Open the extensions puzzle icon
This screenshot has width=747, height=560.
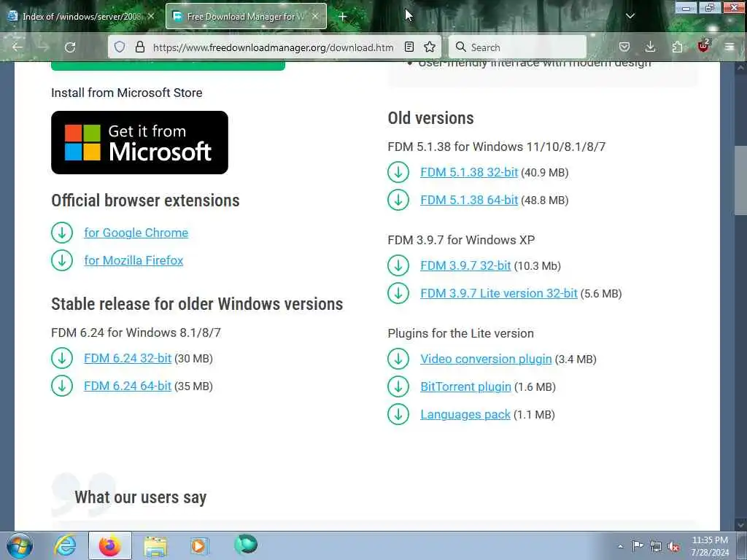677,47
